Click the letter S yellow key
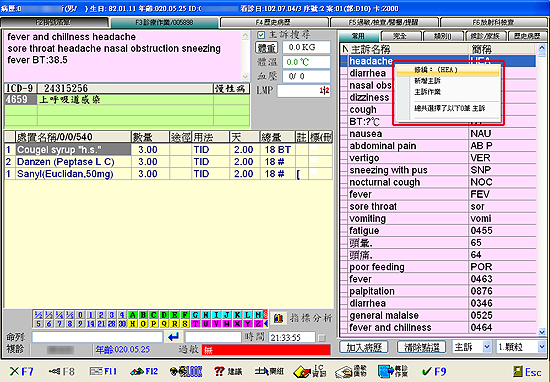Image resolution: width=550 pixels, height=382 pixels. [185, 323]
